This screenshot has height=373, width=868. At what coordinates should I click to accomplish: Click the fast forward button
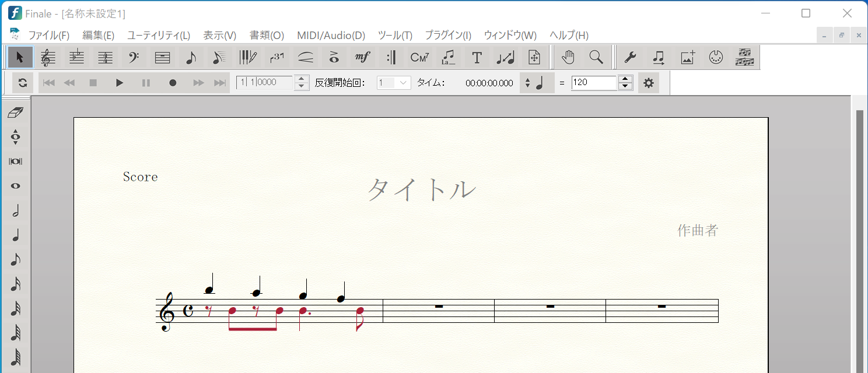tap(199, 83)
